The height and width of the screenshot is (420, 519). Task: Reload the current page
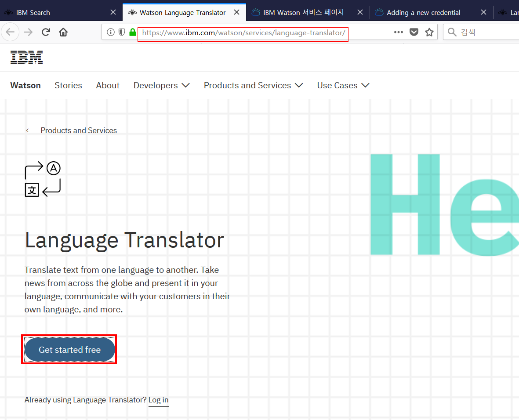coord(46,32)
